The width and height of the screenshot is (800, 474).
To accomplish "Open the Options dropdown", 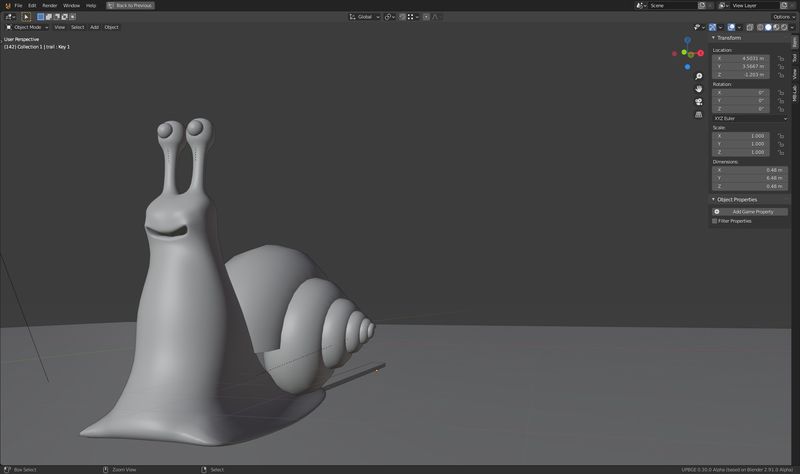I will [x=784, y=17].
